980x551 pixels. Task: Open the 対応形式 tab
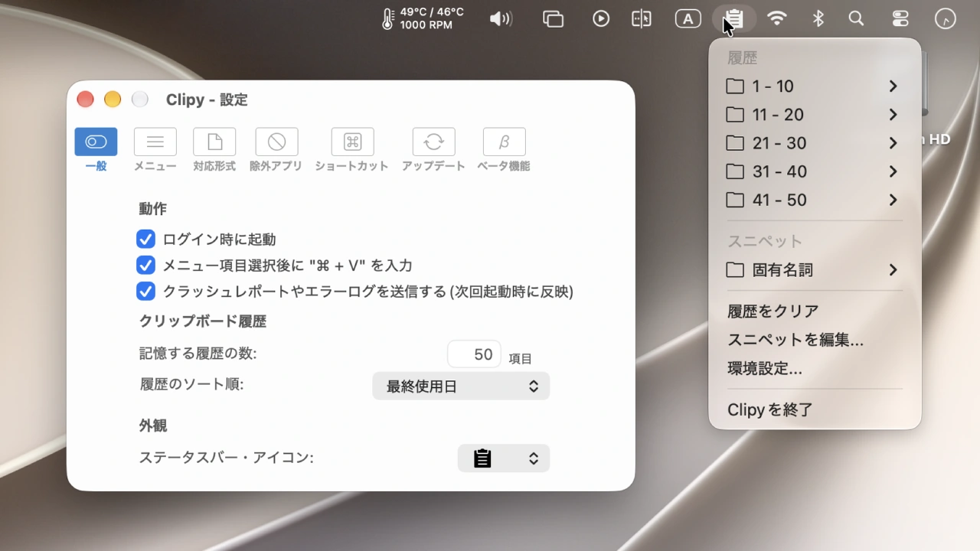tap(214, 150)
